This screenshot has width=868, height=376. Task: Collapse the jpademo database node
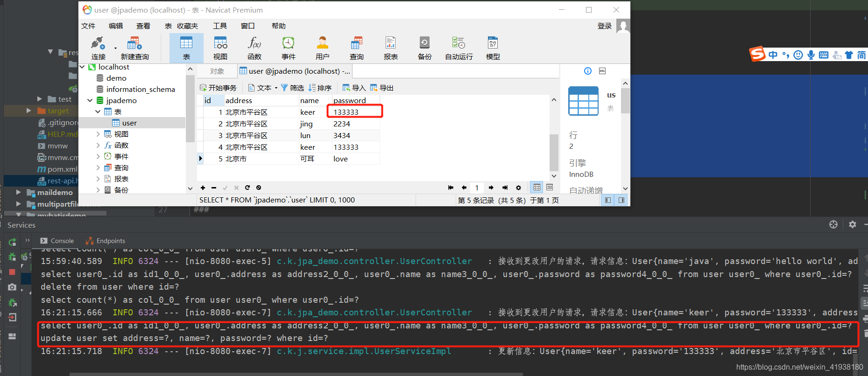coord(90,100)
